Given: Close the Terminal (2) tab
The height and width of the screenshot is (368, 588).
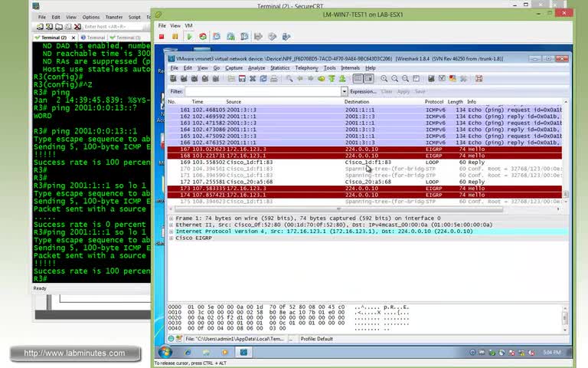Looking at the screenshot, I should click(x=73, y=38).
